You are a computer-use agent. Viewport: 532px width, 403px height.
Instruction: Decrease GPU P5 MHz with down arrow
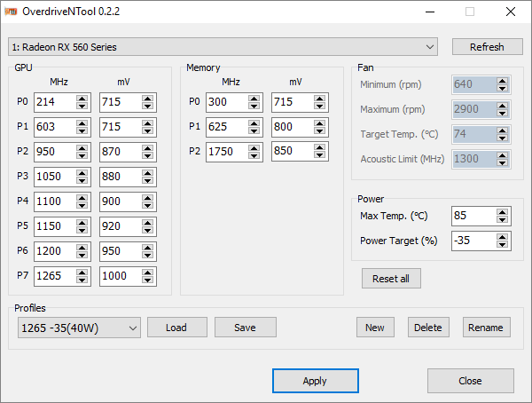(x=82, y=230)
